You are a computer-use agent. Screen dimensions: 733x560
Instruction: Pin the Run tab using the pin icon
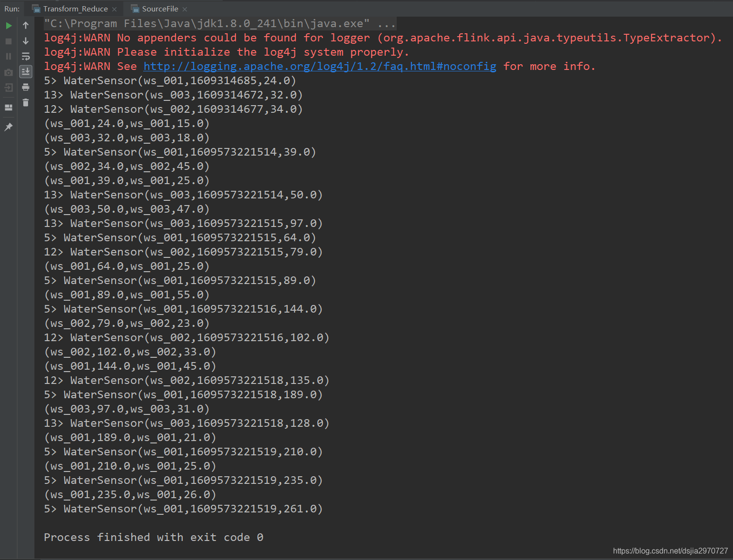9,127
